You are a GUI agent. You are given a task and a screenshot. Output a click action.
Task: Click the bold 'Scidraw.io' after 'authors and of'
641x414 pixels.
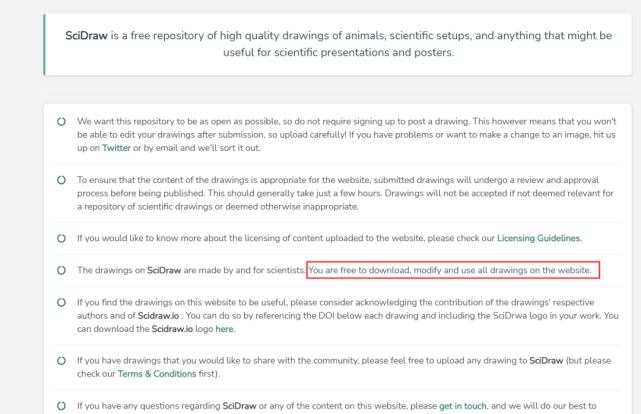tap(158, 316)
